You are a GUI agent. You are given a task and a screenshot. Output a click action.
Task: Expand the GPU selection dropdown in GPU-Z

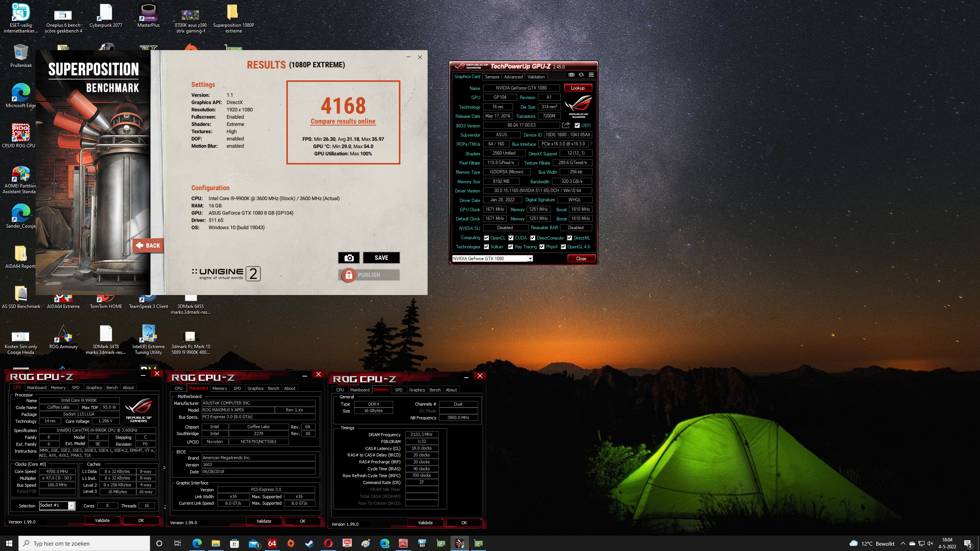[530, 259]
